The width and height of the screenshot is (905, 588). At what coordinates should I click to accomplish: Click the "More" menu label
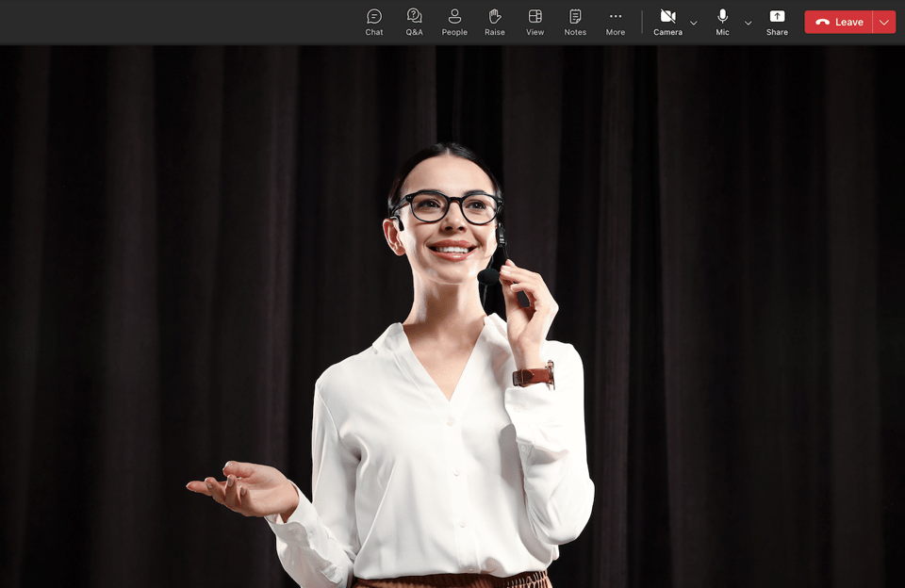pos(616,32)
